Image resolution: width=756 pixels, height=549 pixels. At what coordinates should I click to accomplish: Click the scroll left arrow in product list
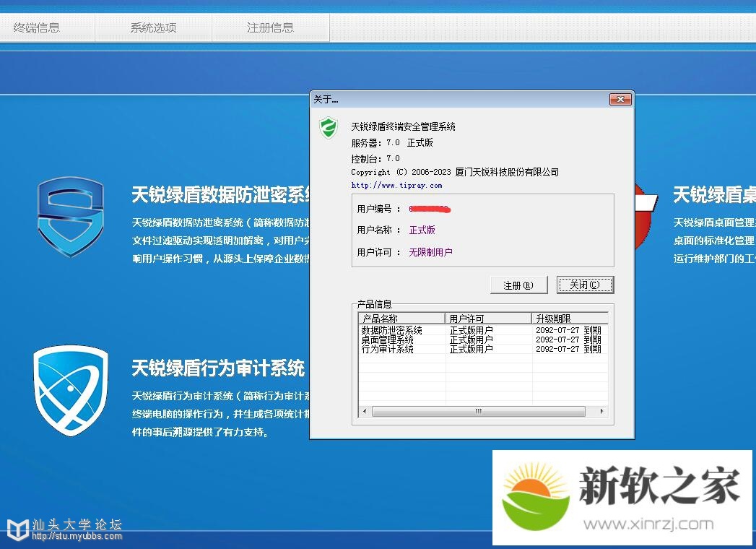pyautogui.click(x=365, y=412)
